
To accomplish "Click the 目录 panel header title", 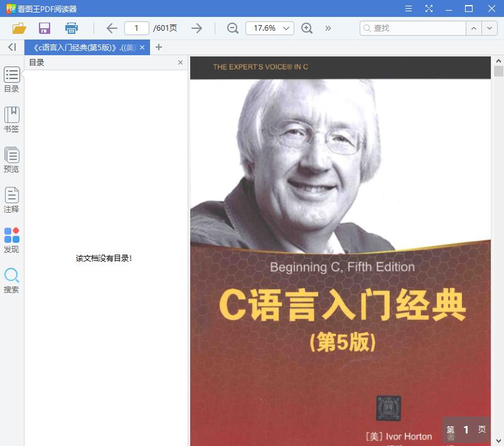I will click(36, 62).
